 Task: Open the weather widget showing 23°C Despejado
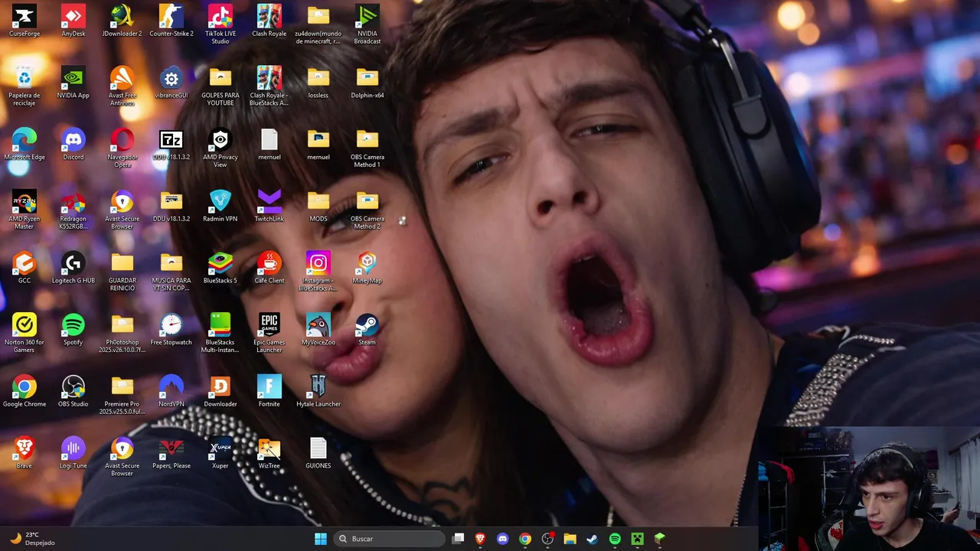(32, 539)
